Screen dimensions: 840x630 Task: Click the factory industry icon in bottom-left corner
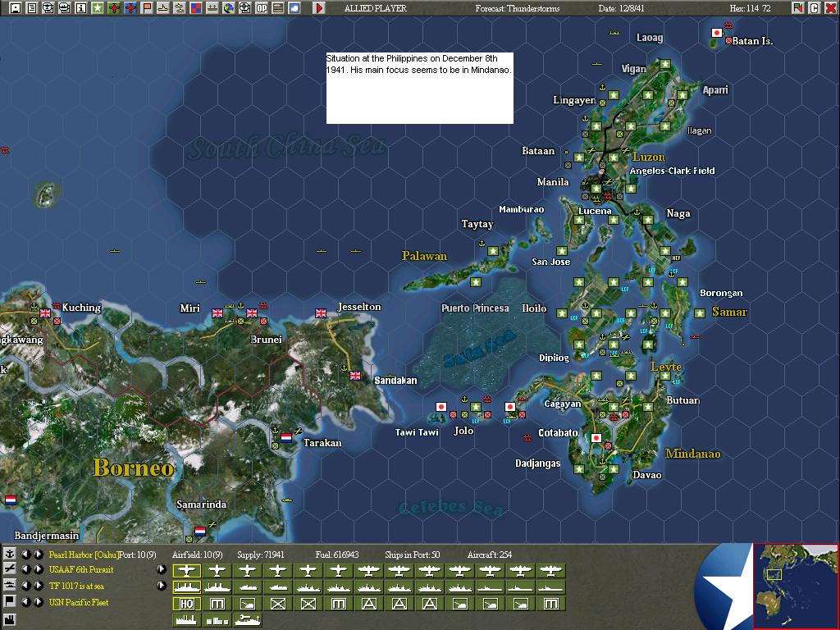click(x=10, y=620)
